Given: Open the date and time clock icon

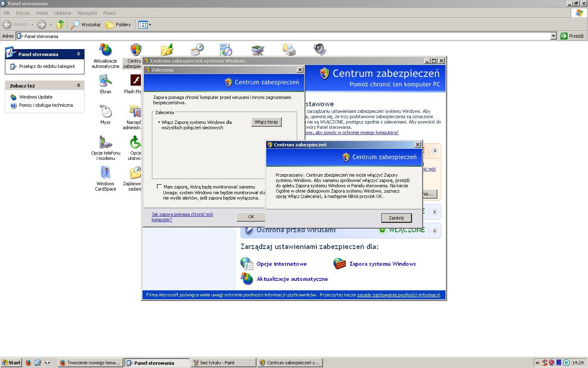Looking at the screenshot, I should pos(197,49).
